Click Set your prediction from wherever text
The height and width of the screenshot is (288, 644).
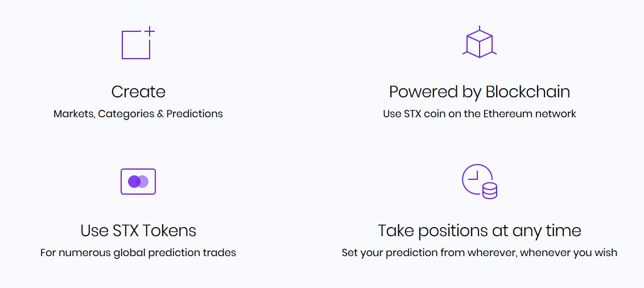click(x=480, y=253)
